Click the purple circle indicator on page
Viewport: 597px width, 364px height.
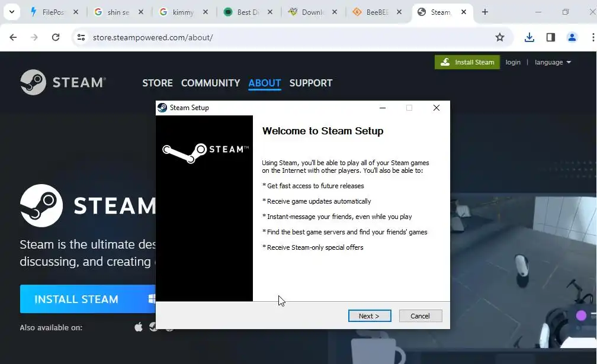(581, 315)
